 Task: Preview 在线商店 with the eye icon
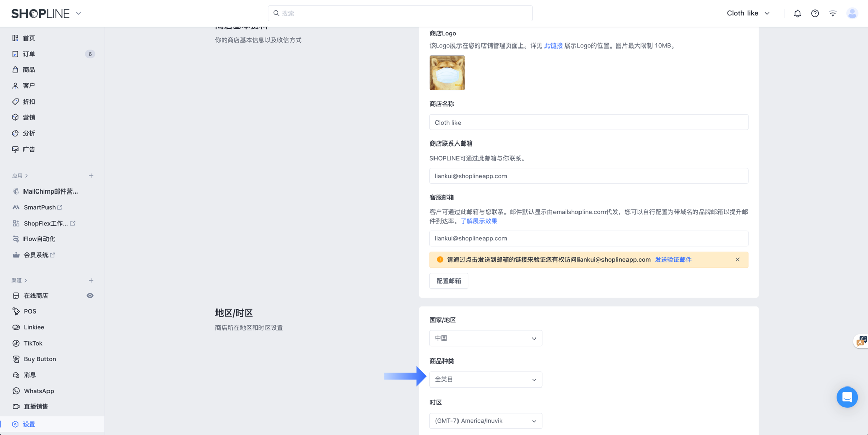click(90, 296)
